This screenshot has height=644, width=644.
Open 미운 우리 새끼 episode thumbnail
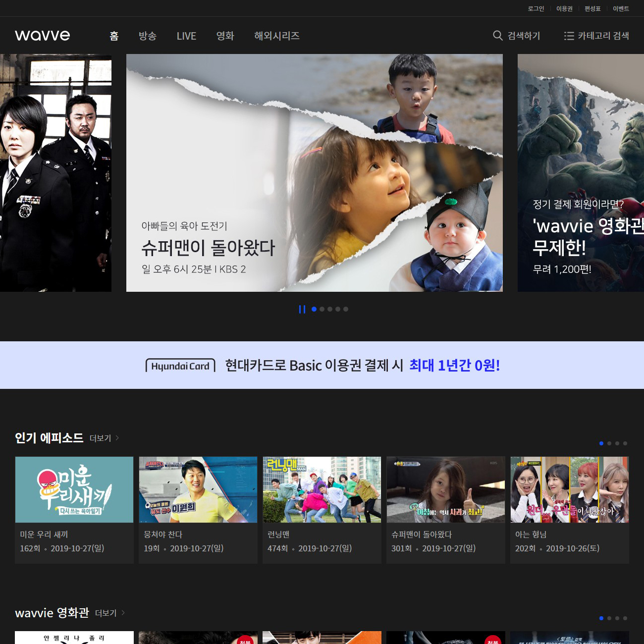click(74, 489)
